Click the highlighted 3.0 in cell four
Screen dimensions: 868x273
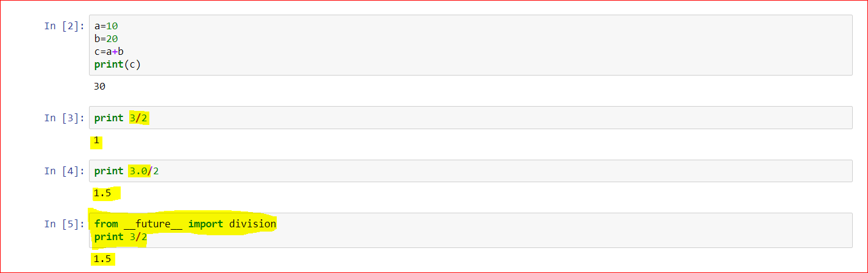coord(138,171)
